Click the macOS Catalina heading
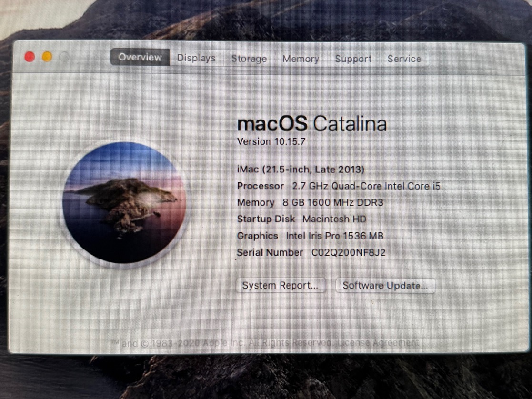 tap(311, 124)
